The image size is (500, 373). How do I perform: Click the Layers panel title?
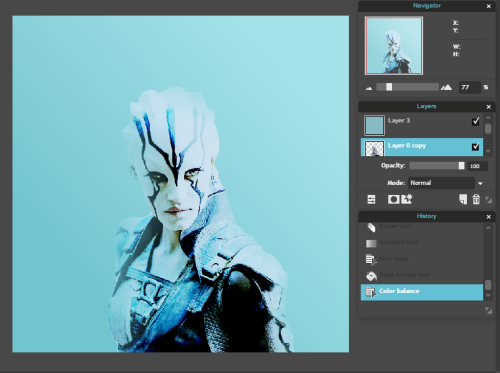(x=426, y=106)
